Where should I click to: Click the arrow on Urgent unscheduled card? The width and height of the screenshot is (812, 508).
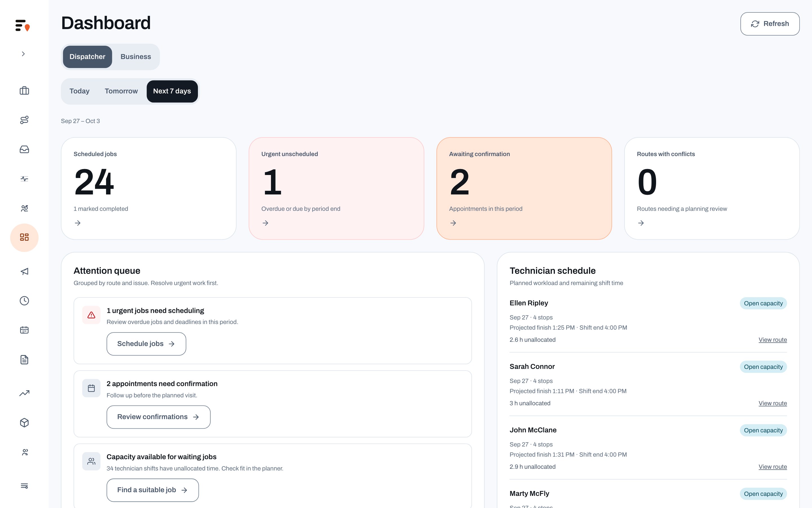[x=265, y=223]
